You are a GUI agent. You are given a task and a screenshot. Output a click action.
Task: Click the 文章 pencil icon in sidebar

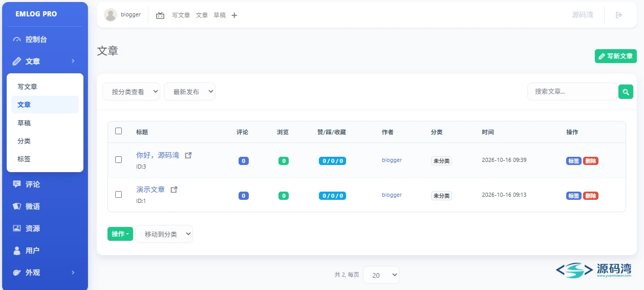tap(17, 61)
